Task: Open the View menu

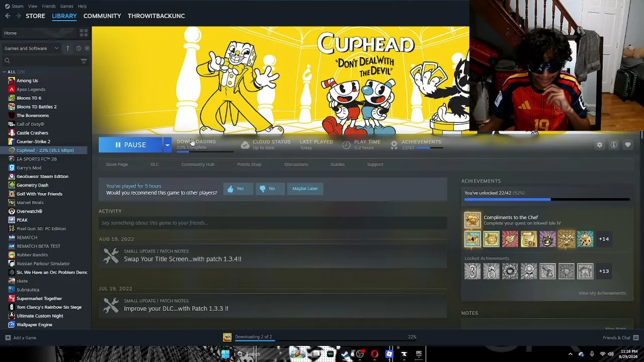Action: click(33, 6)
